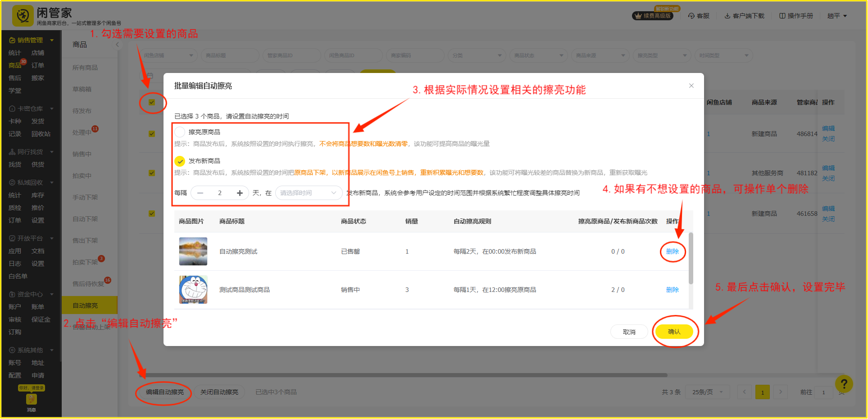The width and height of the screenshot is (868, 419).
Task: Click the 测试商品 Doraemon thumbnail
Action: click(193, 290)
